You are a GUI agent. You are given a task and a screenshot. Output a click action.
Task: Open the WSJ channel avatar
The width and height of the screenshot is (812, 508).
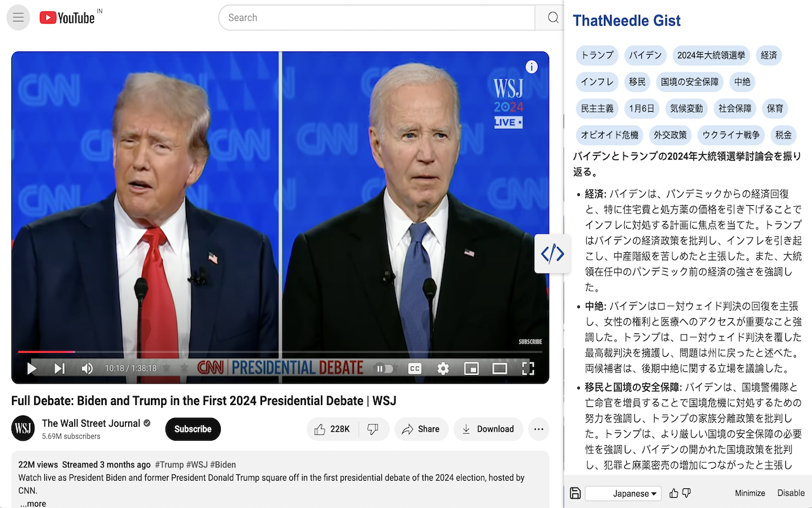pos(23,429)
